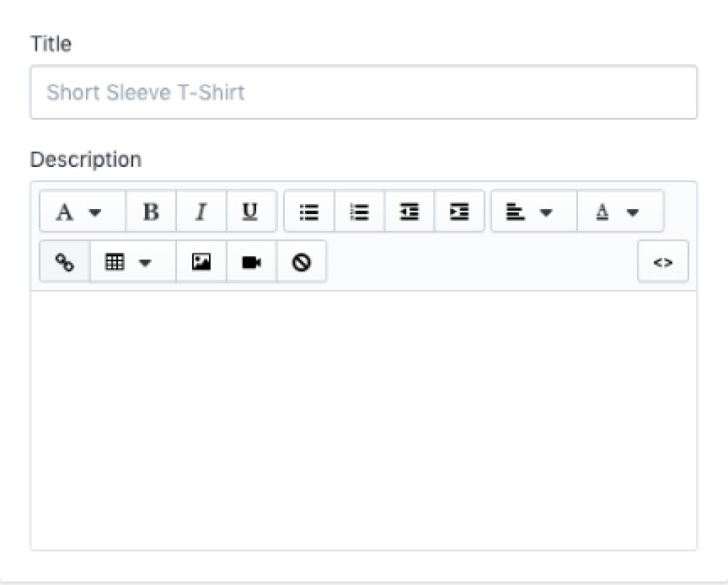Insert a link with chain icon
The height and width of the screenshot is (585, 728).
65,262
